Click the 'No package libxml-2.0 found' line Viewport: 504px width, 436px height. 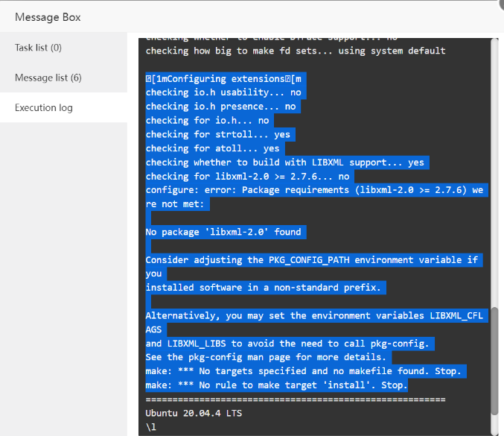click(223, 232)
